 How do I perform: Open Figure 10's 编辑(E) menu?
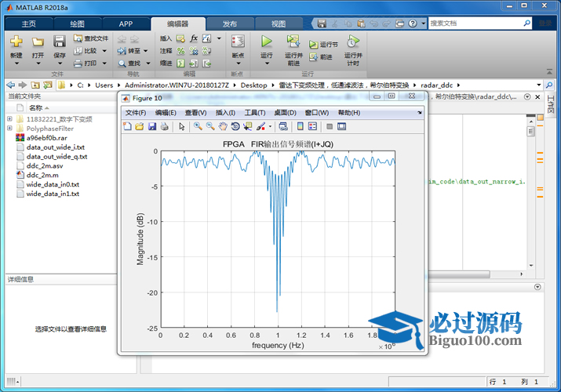pos(166,113)
